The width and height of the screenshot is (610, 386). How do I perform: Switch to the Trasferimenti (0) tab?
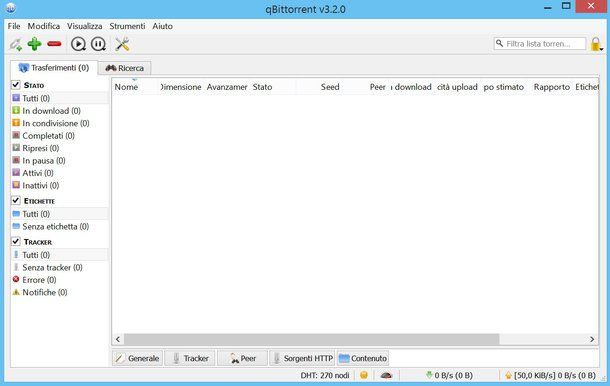pos(54,68)
